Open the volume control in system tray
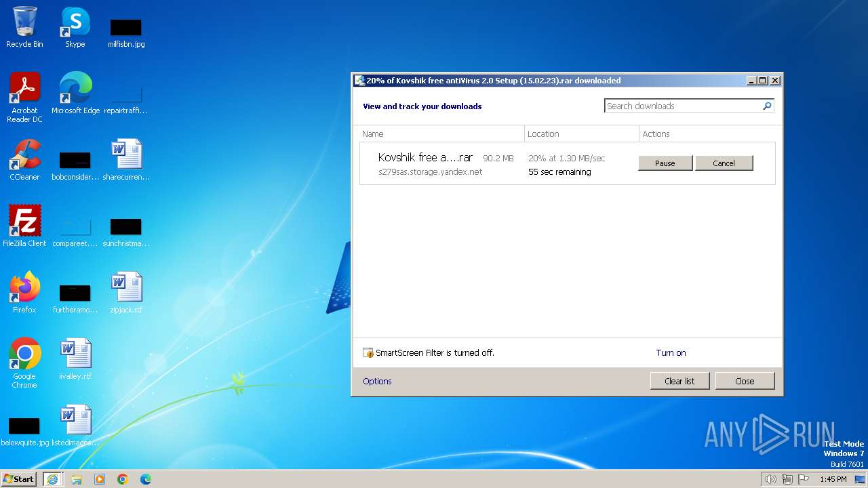The image size is (868, 488). pyautogui.click(x=770, y=479)
